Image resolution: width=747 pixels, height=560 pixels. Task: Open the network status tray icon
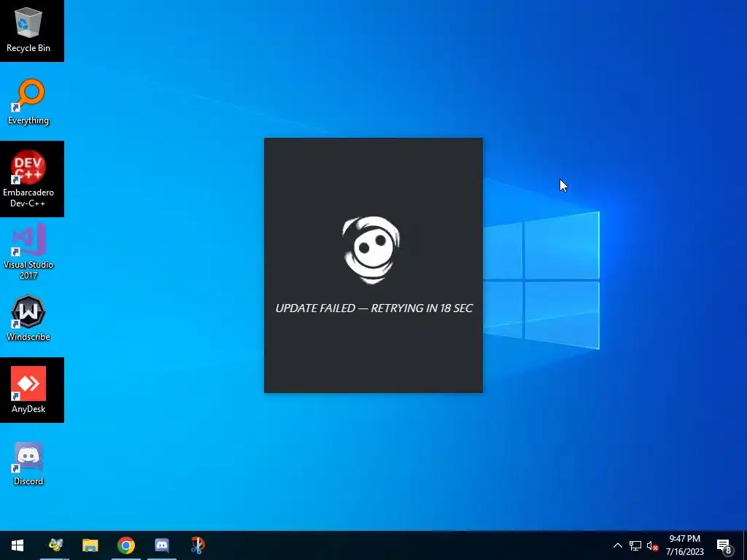click(x=635, y=545)
